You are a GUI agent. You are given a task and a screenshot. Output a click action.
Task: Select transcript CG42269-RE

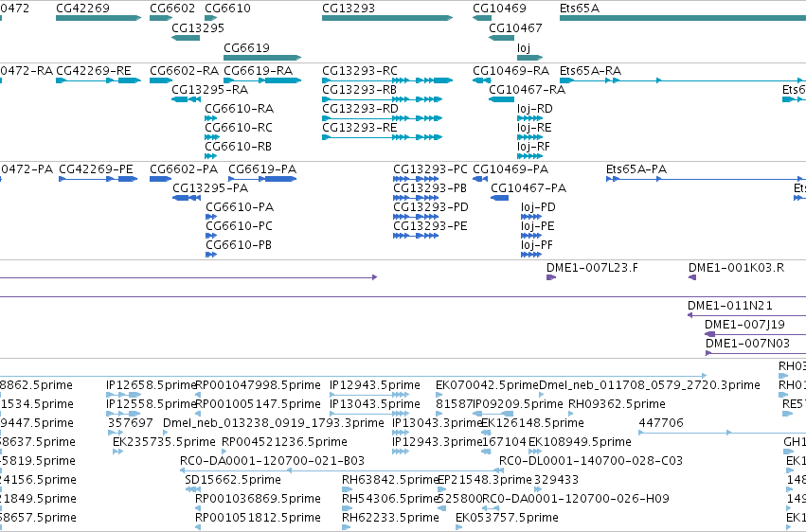click(99, 80)
